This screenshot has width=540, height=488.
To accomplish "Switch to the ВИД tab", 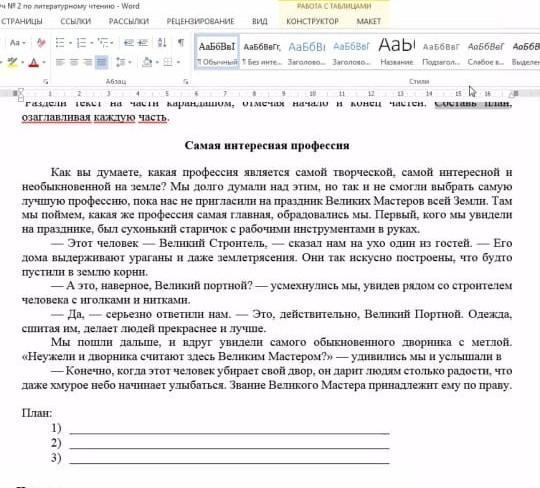I will click(260, 21).
